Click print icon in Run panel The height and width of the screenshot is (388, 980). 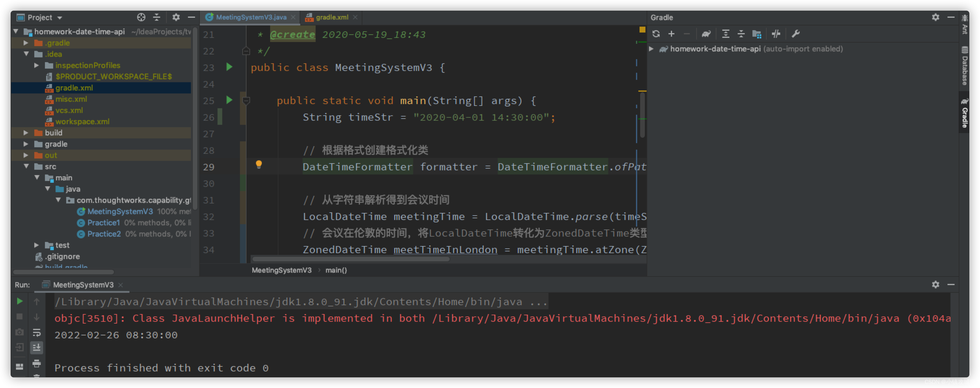tap(37, 363)
